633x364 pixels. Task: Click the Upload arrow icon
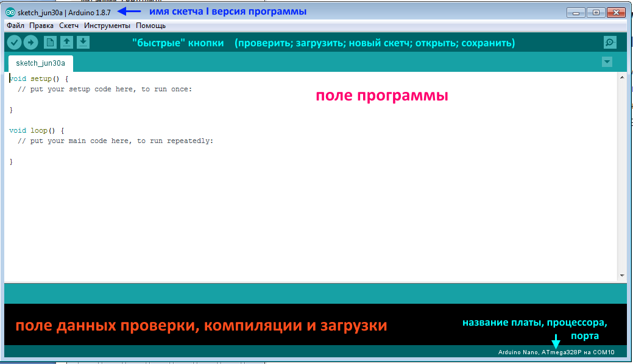pyautogui.click(x=30, y=42)
